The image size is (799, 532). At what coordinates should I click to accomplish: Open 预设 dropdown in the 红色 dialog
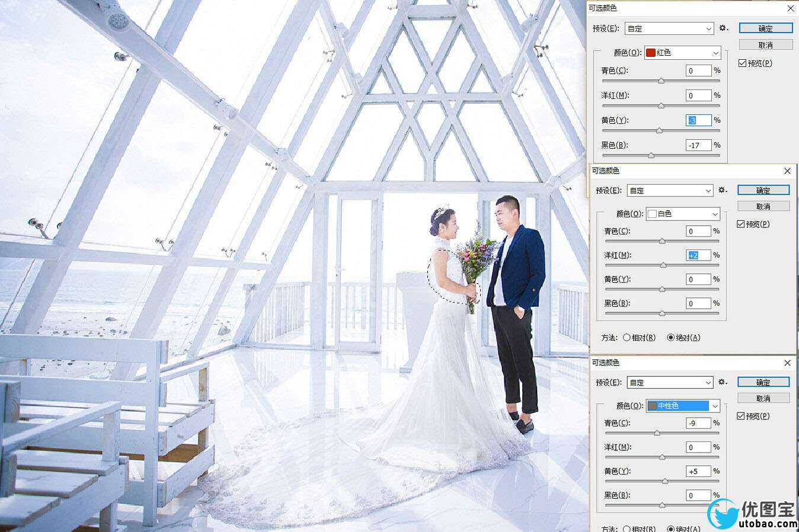click(x=669, y=28)
